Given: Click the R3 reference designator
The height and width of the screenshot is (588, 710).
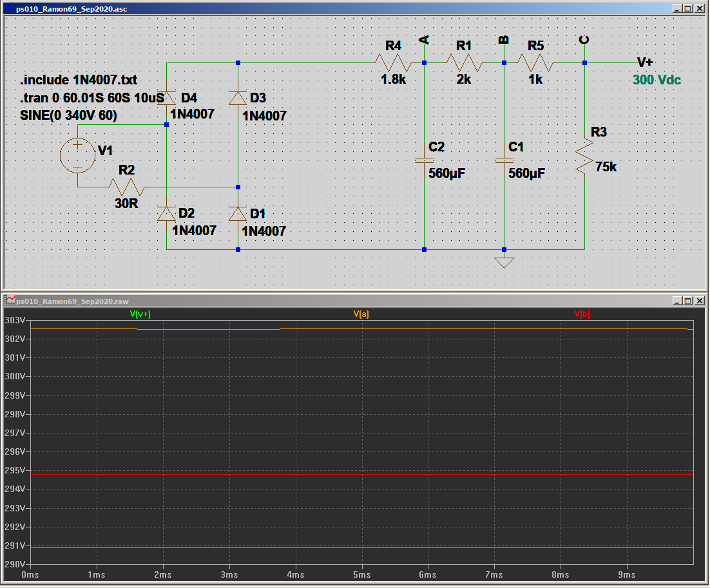Looking at the screenshot, I should 599,132.
